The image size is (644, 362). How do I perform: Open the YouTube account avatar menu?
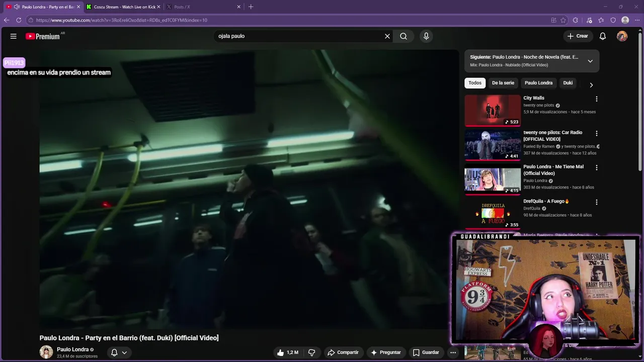622,36
